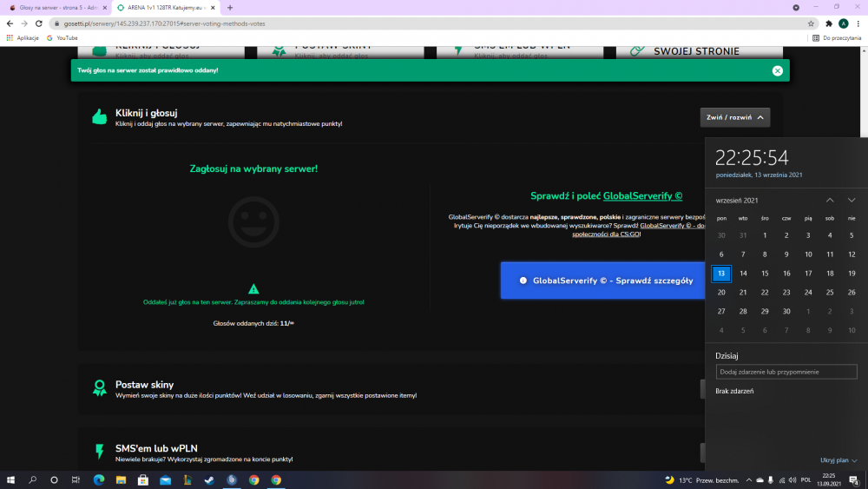Open the Do przeczytania reading list
Image resolution: width=868 pixels, height=489 pixels.
coord(837,38)
